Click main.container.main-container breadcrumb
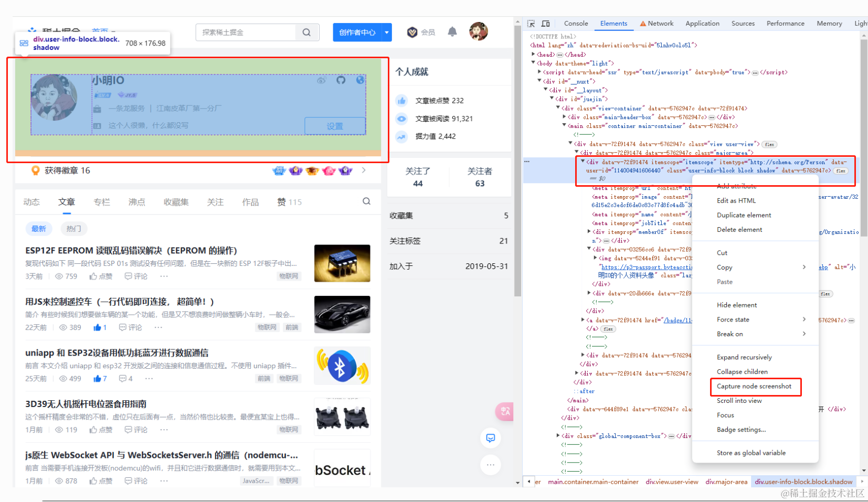This screenshot has height=502, width=868. tap(594, 482)
